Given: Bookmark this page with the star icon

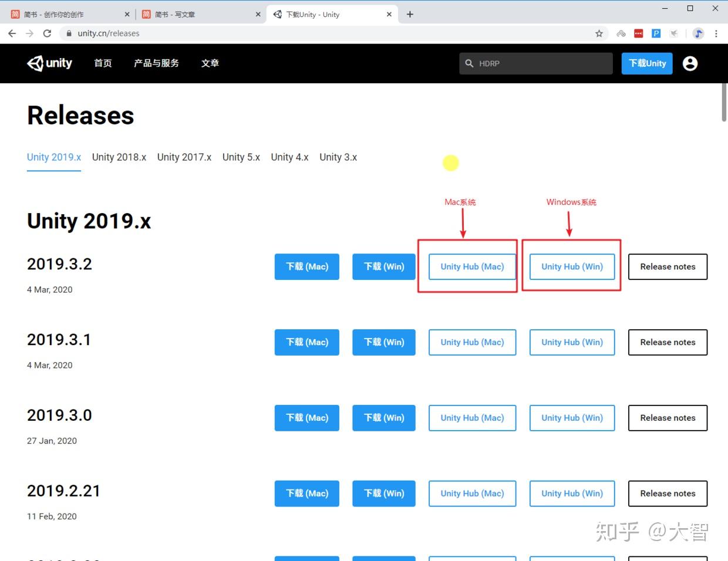Looking at the screenshot, I should click(x=599, y=33).
